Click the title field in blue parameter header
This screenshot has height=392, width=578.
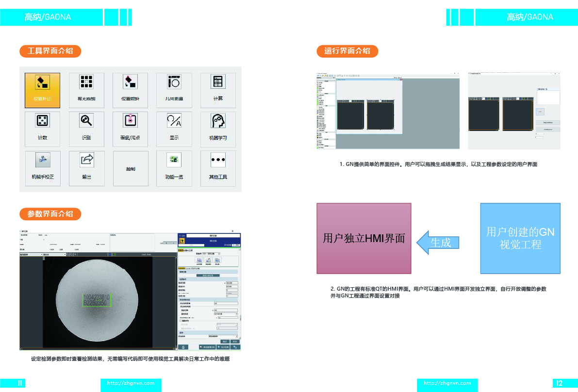click(214, 235)
